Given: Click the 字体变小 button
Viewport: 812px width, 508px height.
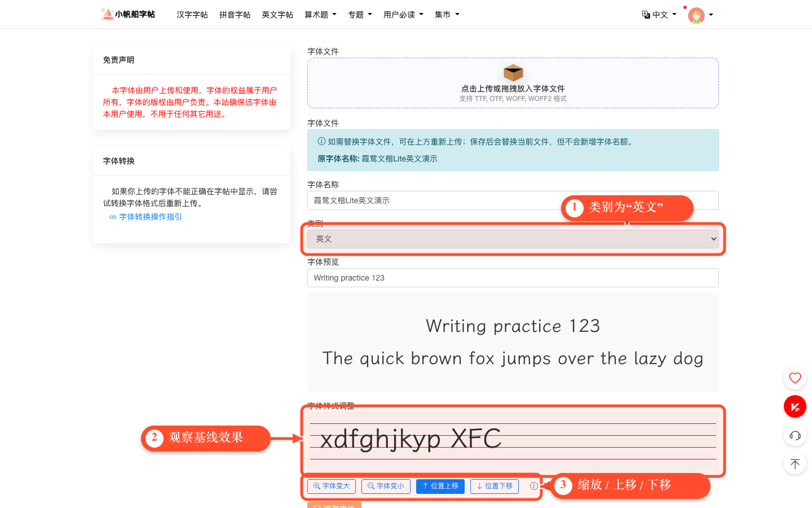Looking at the screenshot, I should coord(386,486).
